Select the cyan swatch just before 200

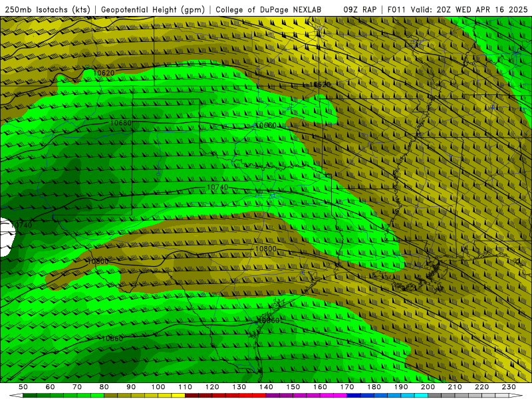(422, 396)
